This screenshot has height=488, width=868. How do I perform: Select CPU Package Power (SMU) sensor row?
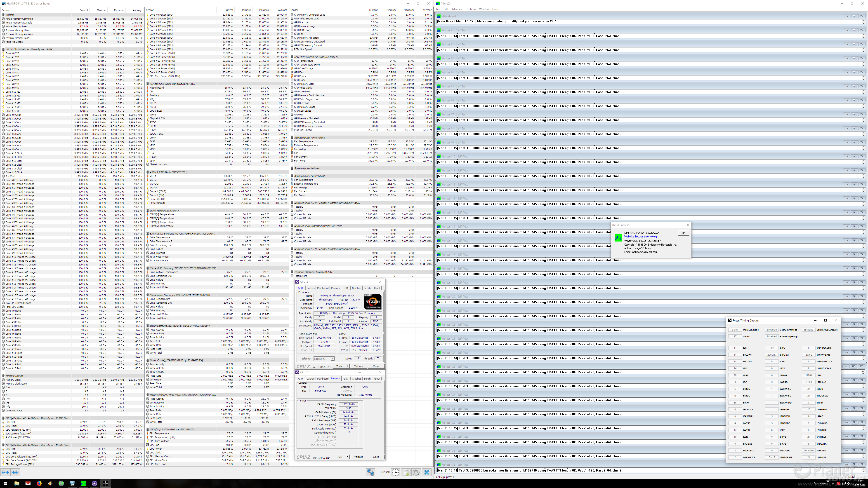point(72,464)
